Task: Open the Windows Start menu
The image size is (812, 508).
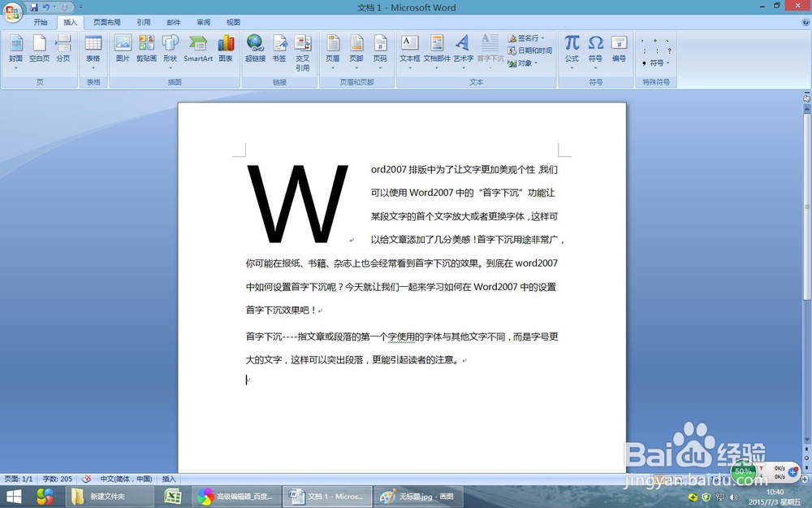Action: [14, 497]
